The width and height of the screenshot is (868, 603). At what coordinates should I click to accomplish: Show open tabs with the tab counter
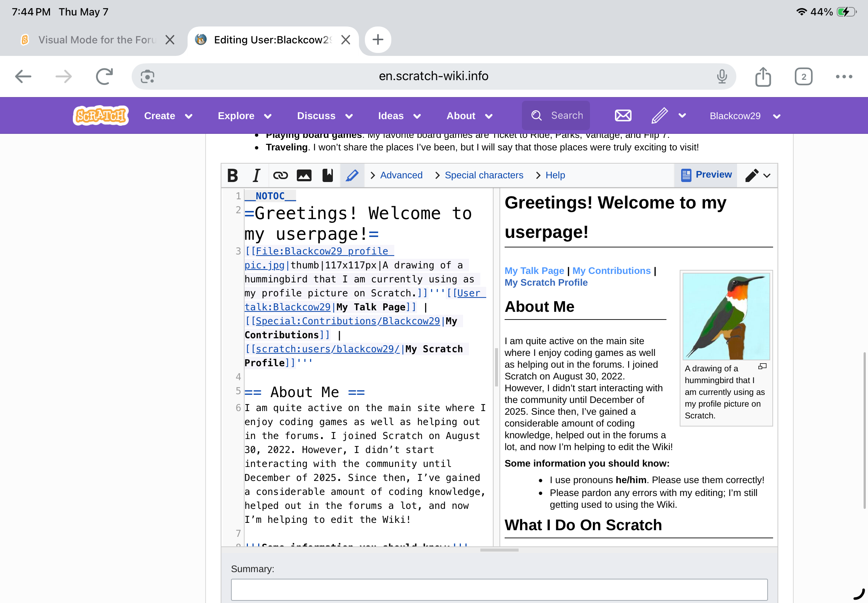coord(803,77)
